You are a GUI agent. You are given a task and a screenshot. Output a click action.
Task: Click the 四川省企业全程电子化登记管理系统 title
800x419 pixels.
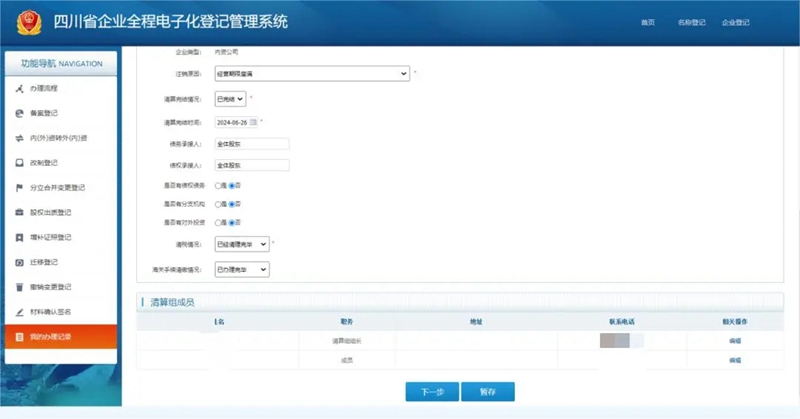click(170, 22)
